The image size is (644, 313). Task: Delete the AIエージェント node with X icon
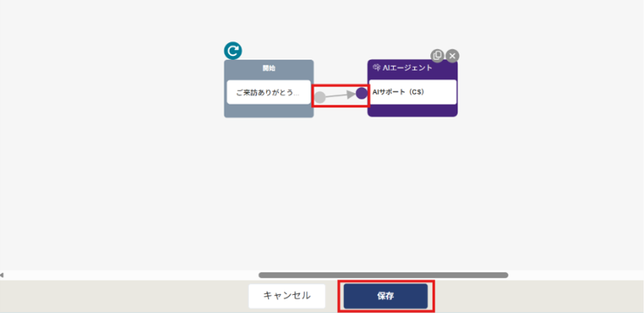click(452, 55)
